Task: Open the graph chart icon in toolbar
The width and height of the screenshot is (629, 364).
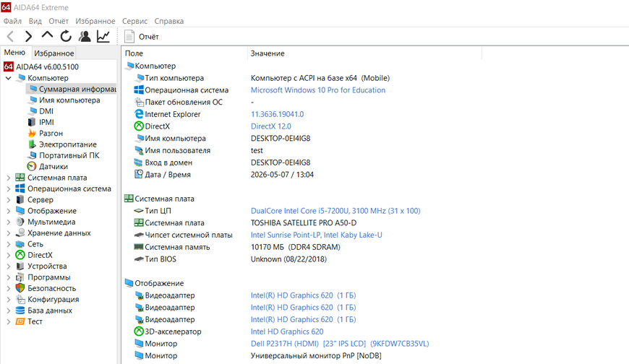Action: point(103,37)
